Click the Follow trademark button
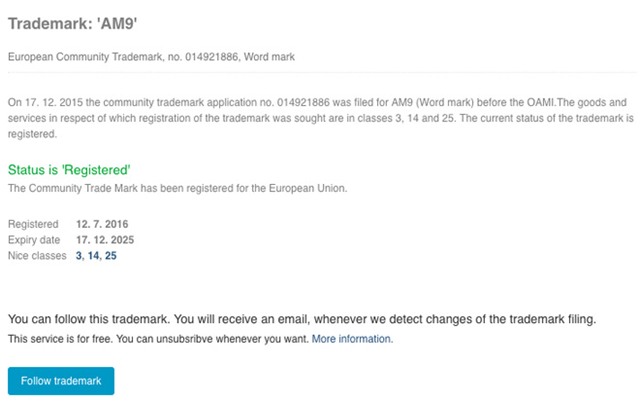The height and width of the screenshot is (401, 640). tap(61, 381)
